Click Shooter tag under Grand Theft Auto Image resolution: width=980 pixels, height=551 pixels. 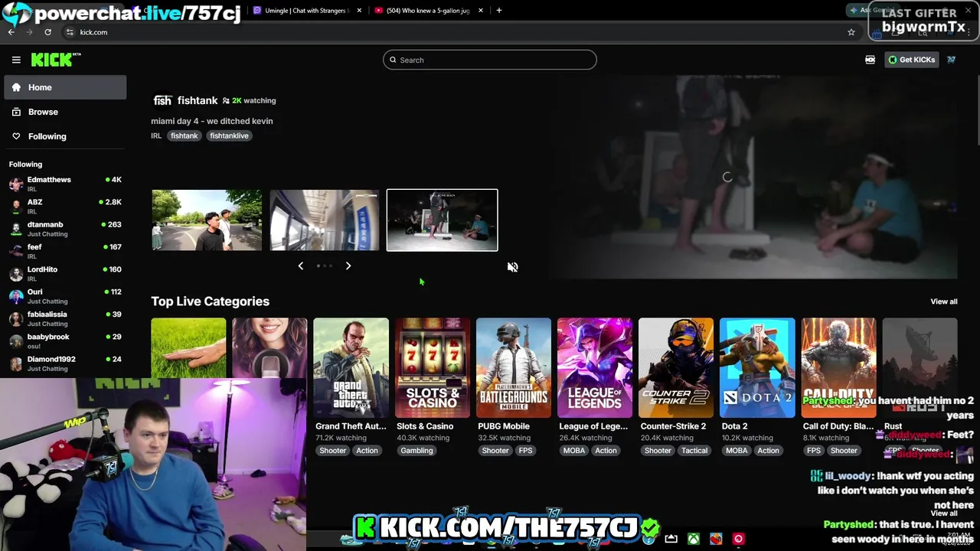332,451
